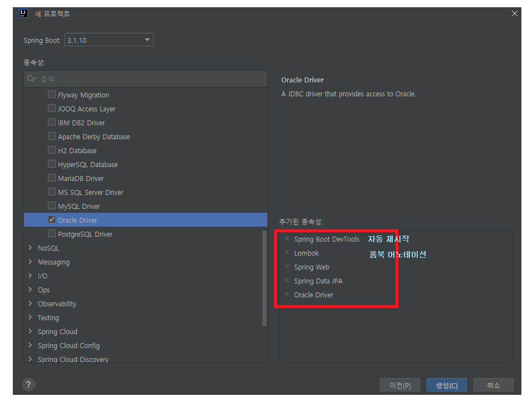532x406 pixels.
Task: Expand the NoSQL category
Action: (x=30, y=248)
